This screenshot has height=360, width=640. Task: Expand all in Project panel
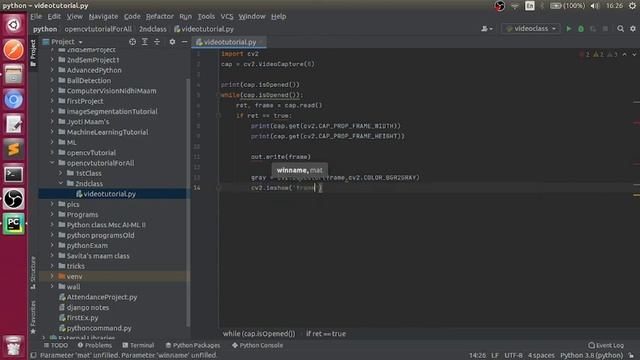144,42
